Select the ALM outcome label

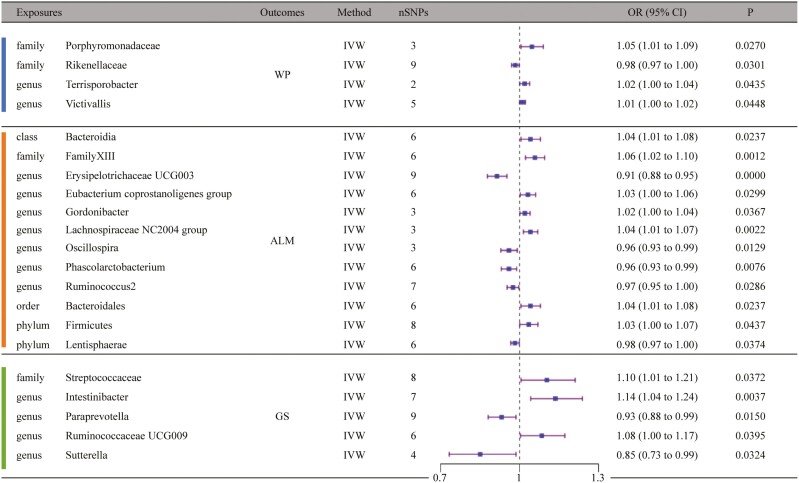tap(282, 240)
